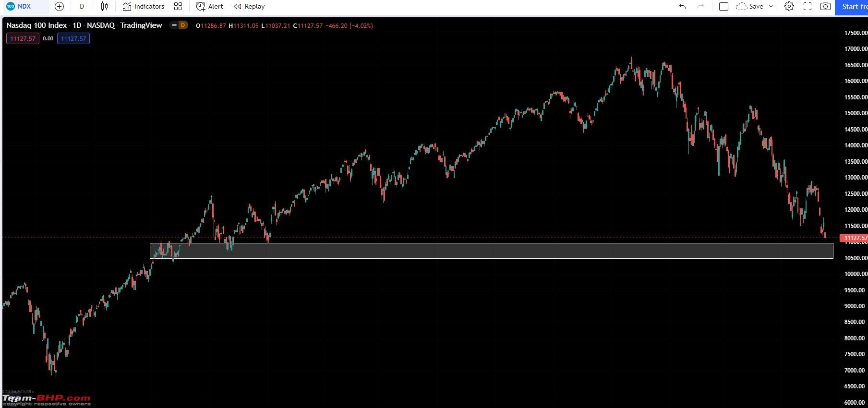Undo the last chart action
Image resolution: width=868 pixels, height=408 pixels.
(x=682, y=6)
